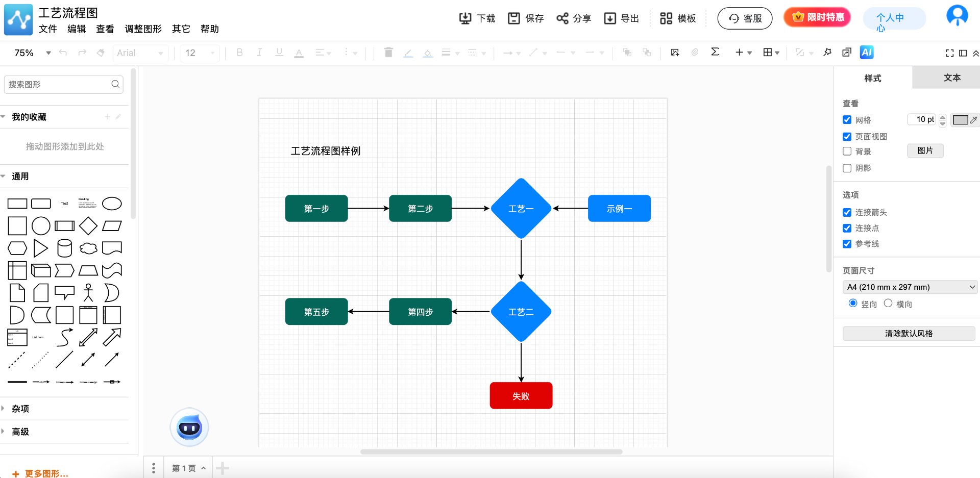Toggle the 网格 grid checkbox

tap(847, 120)
